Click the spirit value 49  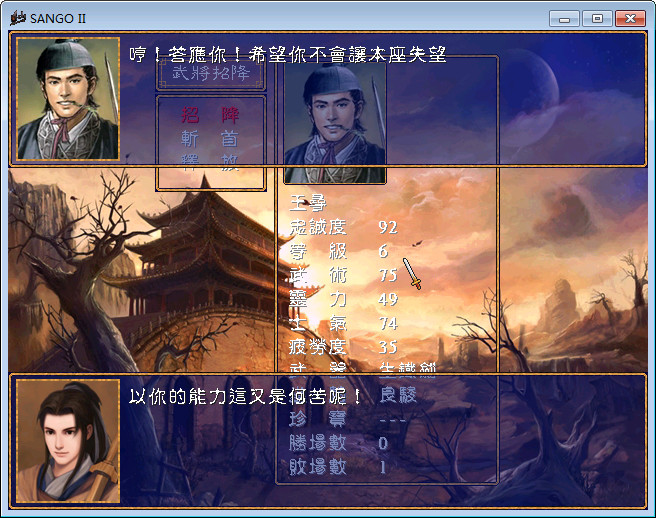[x=388, y=299]
